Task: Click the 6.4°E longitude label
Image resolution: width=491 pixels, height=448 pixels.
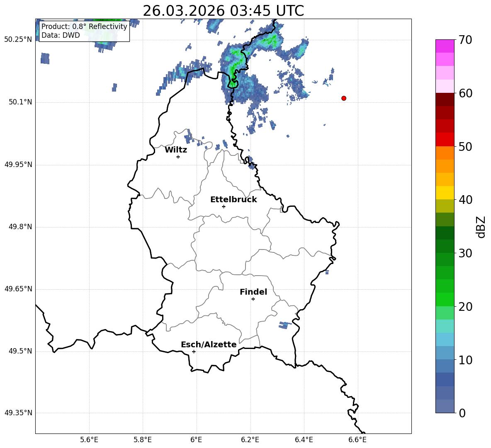Action: pos(304,440)
